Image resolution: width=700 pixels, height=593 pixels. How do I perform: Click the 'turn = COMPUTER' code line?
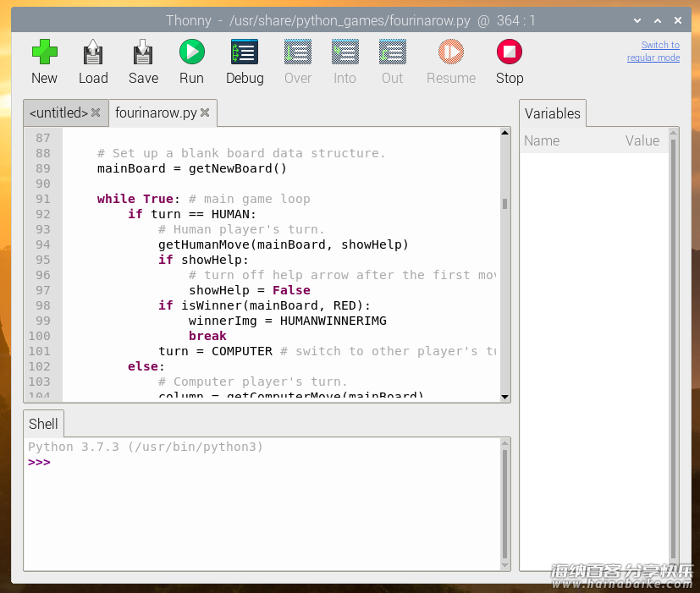[x=215, y=351]
